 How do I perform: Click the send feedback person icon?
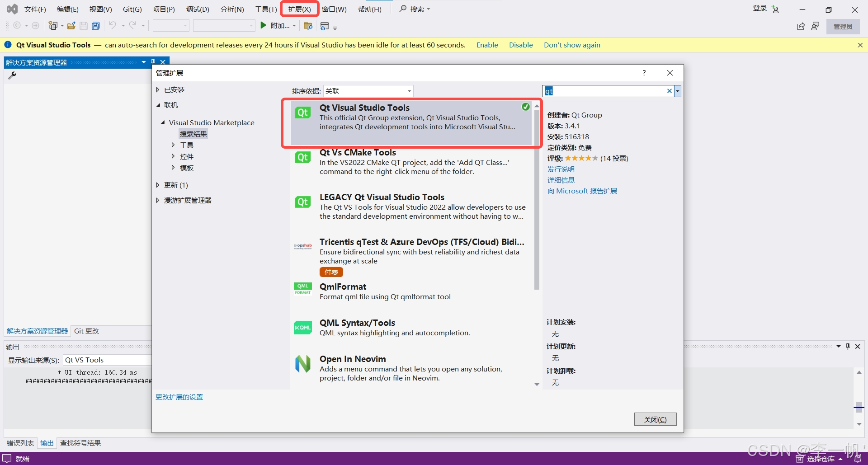coord(815,26)
